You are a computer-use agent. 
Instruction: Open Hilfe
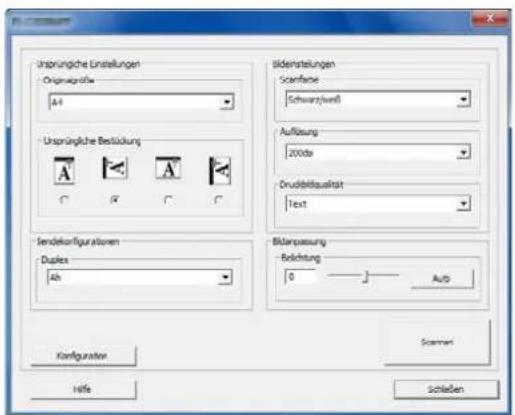click(83, 389)
